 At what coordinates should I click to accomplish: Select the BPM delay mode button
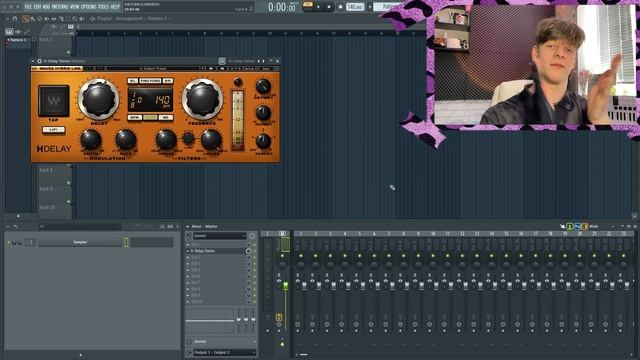[x=134, y=118]
